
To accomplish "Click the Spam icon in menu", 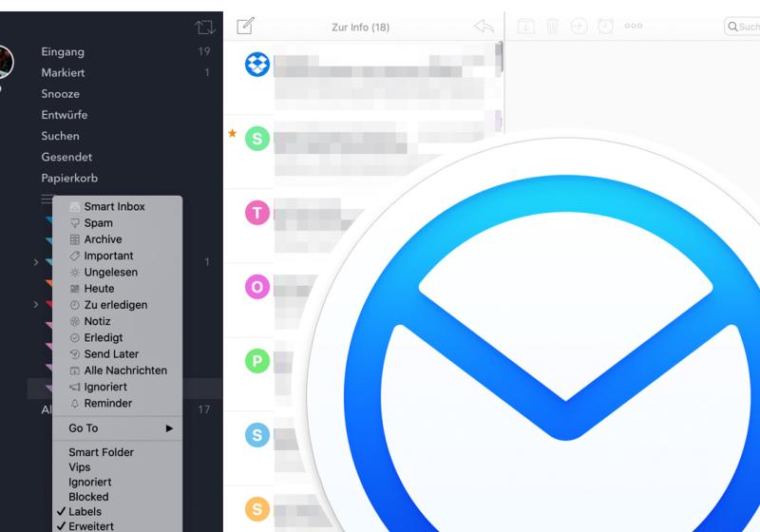I will tap(75, 223).
